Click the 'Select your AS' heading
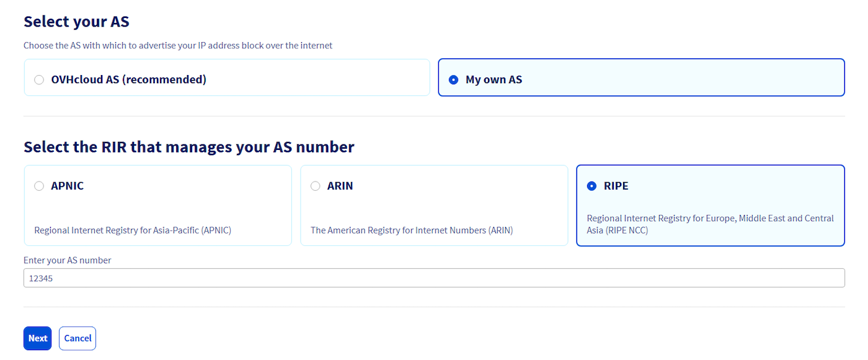 click(76, 22)
